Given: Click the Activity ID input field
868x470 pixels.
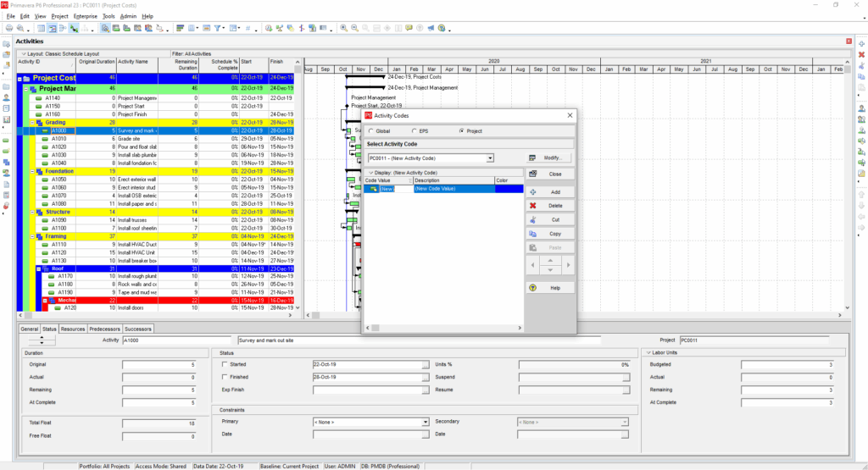Looking at the screenshot, I should pos(176,340).
